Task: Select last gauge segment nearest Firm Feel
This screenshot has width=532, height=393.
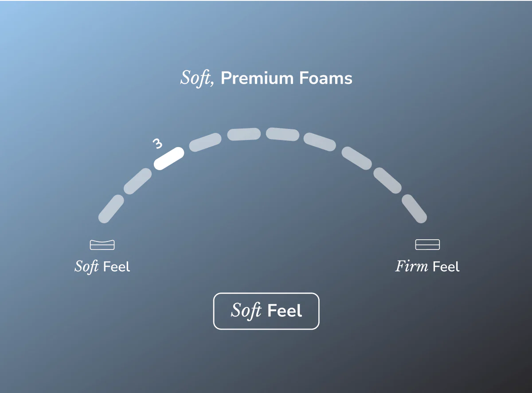Action: coord(414,209)
